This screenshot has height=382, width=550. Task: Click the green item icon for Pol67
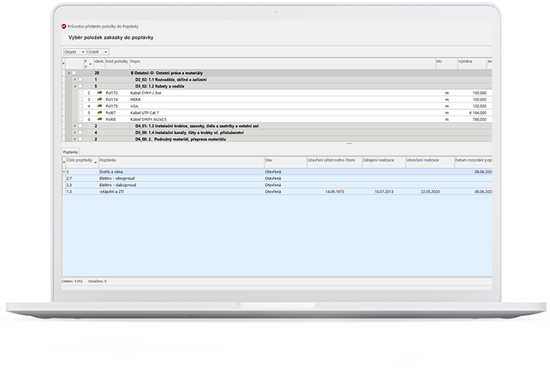100,113
